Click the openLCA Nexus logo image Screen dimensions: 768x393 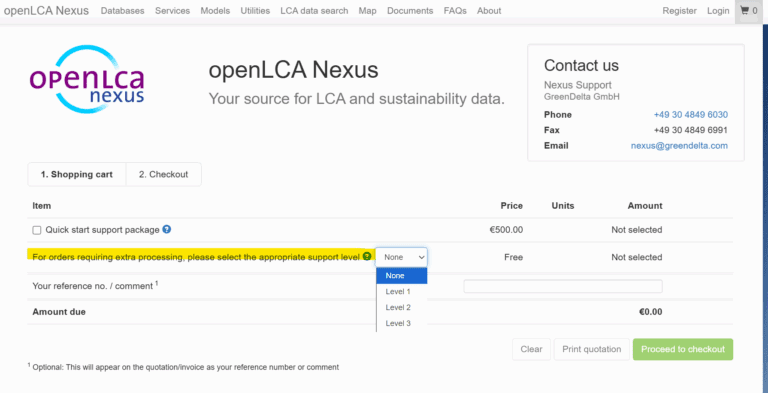(87, 79)
